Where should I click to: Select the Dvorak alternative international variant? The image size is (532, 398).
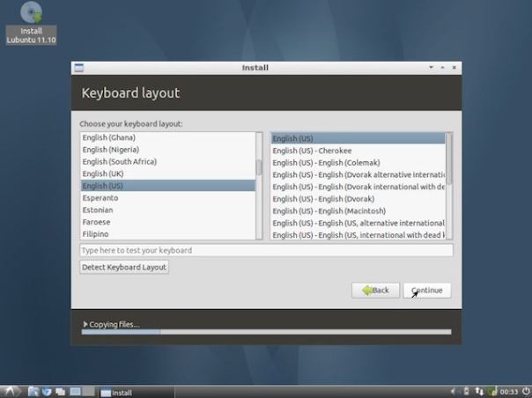tap(358, 174)
